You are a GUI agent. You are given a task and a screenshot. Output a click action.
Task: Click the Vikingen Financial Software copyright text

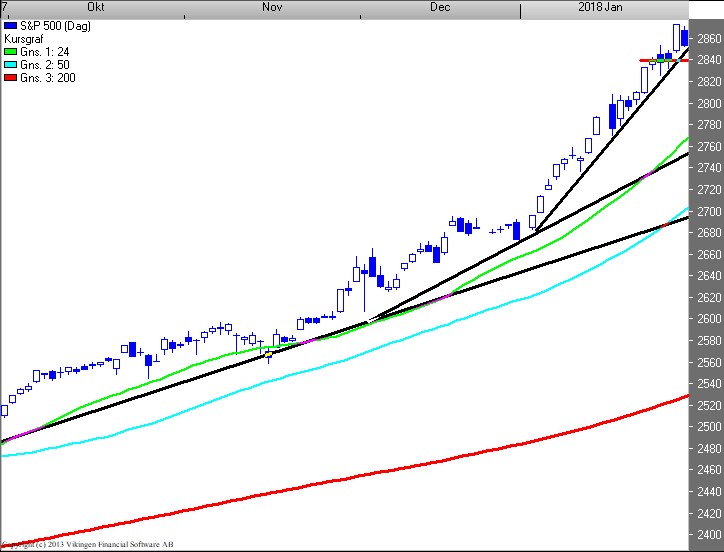[88, 544]
